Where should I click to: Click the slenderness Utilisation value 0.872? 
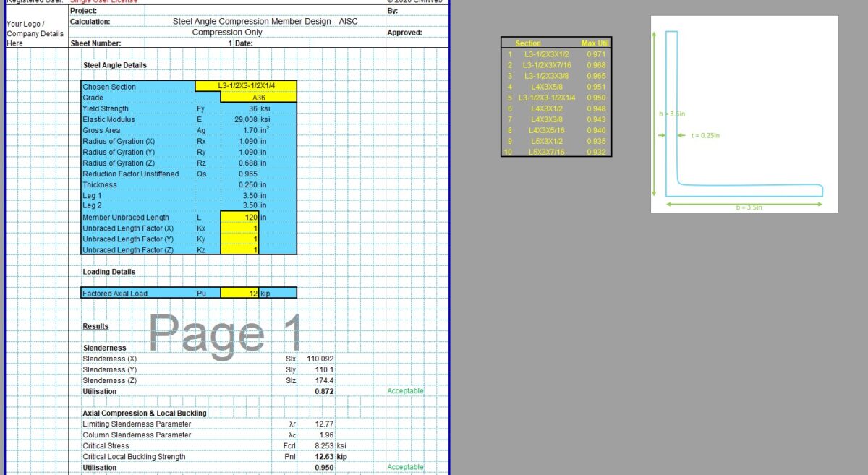(x=324, y=391)
